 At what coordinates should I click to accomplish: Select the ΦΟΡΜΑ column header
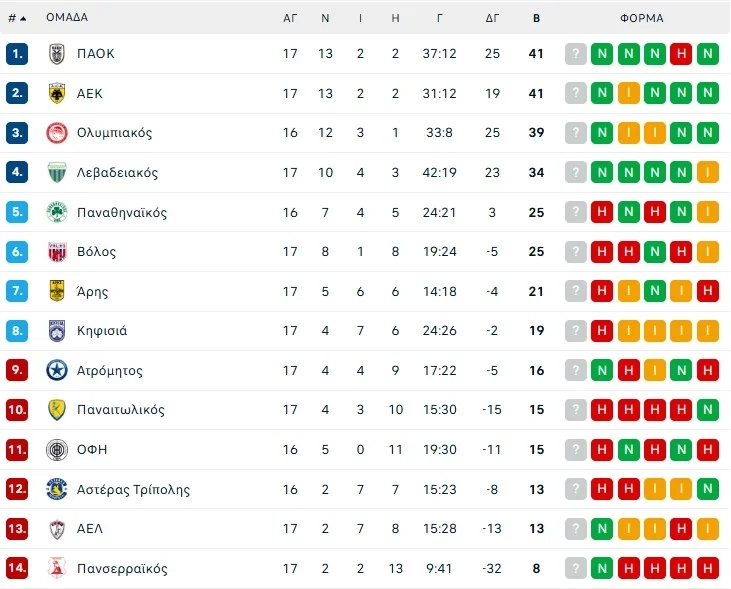pos(641,18)
